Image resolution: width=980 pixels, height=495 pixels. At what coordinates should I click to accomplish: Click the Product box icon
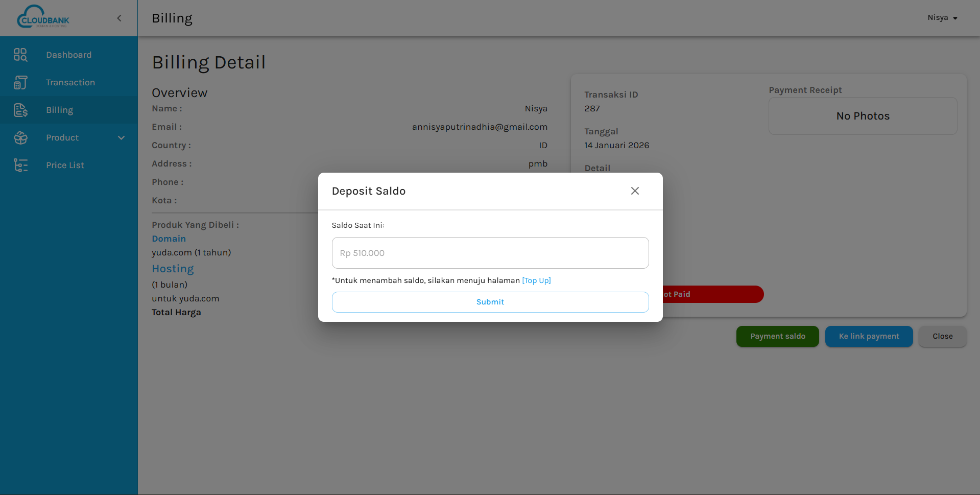click(x=20, y=137)
